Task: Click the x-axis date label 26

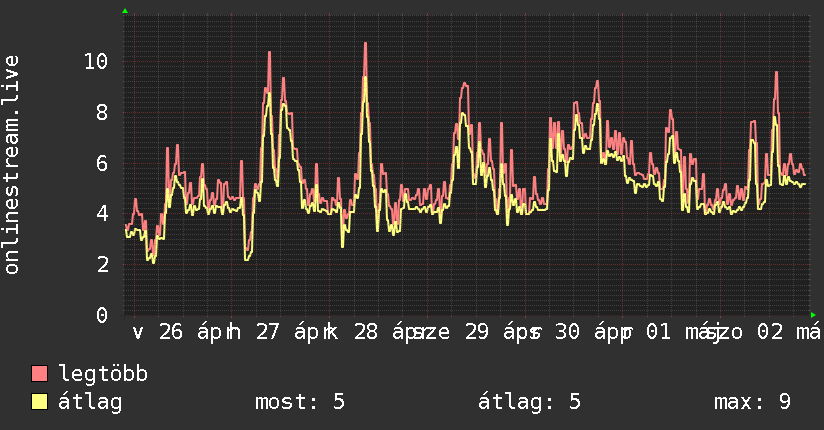Action: coord(171,332)
